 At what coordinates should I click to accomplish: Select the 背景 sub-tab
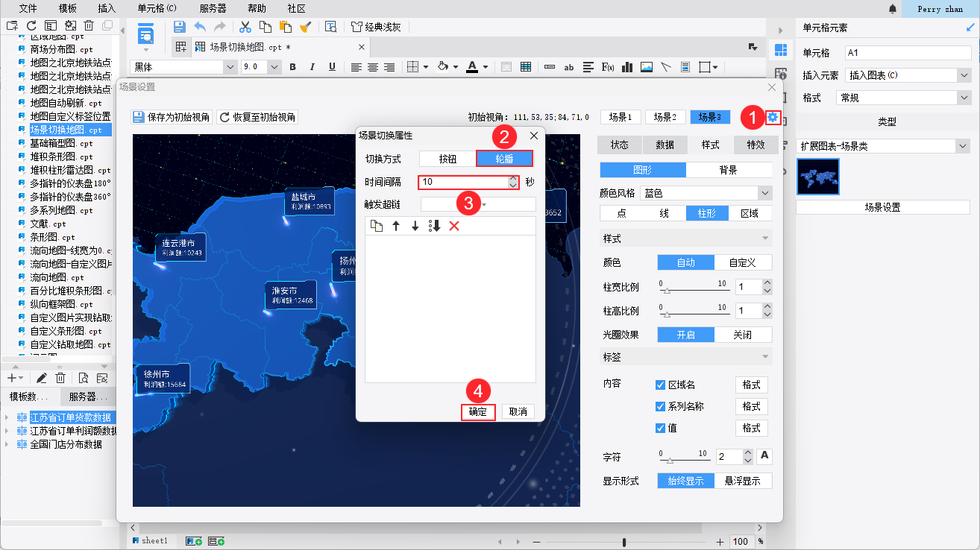[x=729, y=170]
